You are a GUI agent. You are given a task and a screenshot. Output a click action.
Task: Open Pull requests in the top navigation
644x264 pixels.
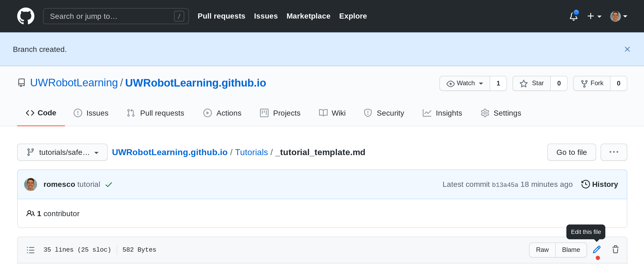coord(221,16)
